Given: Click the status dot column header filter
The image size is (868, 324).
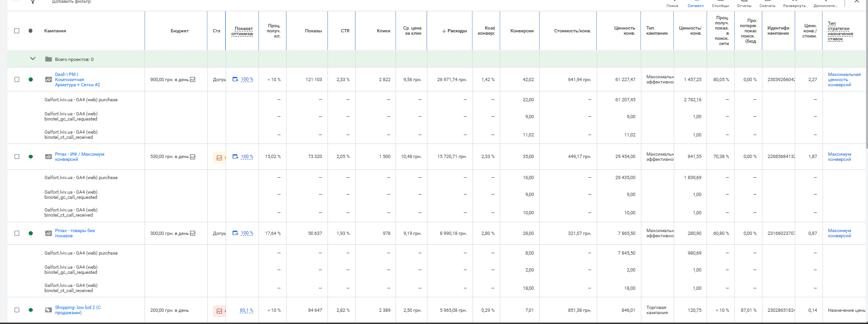Looking at the screenshot, I should (x=30, y=31).
